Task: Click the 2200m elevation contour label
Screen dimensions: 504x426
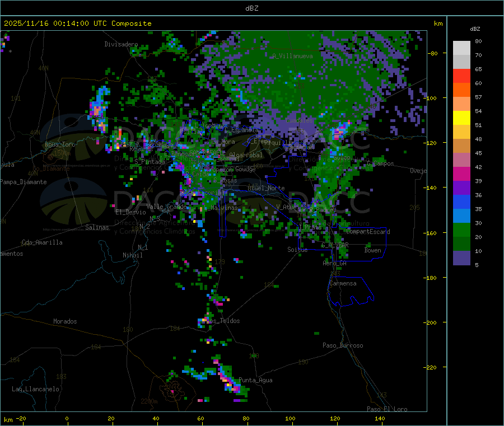Action: pos(149,401)
